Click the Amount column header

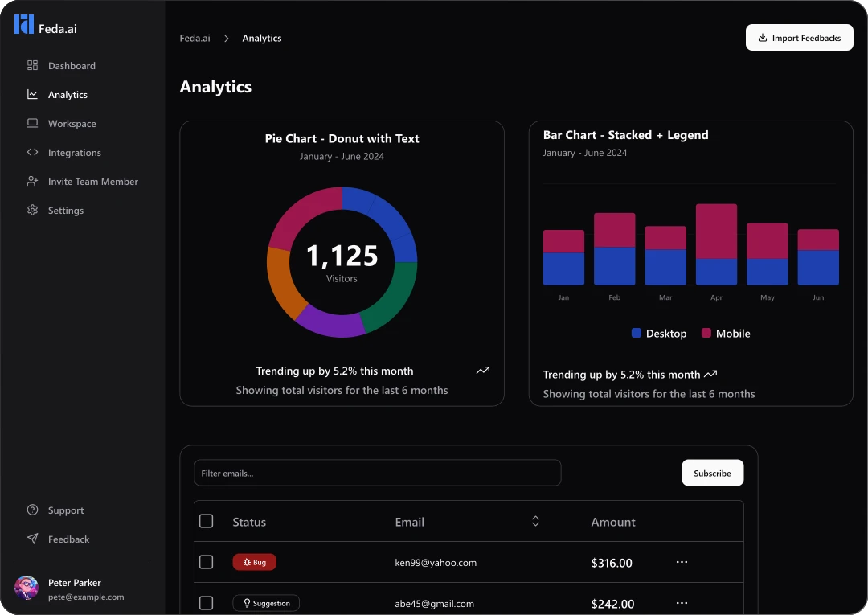(x=612, y=522)
